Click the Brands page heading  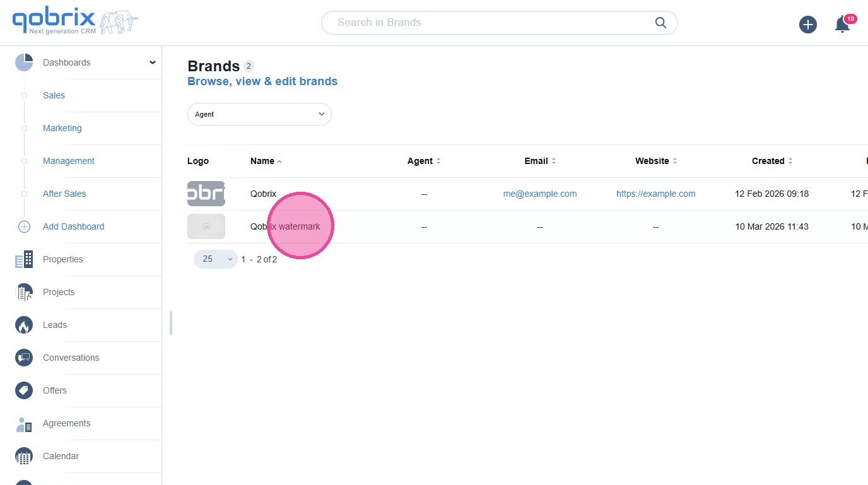(214, 66)
